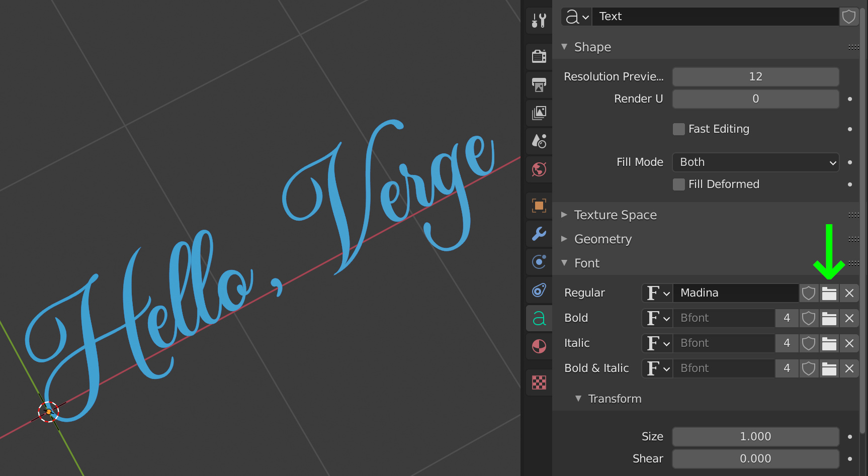
Task: Open the Object Constraints tab
Action: (539, 290)
